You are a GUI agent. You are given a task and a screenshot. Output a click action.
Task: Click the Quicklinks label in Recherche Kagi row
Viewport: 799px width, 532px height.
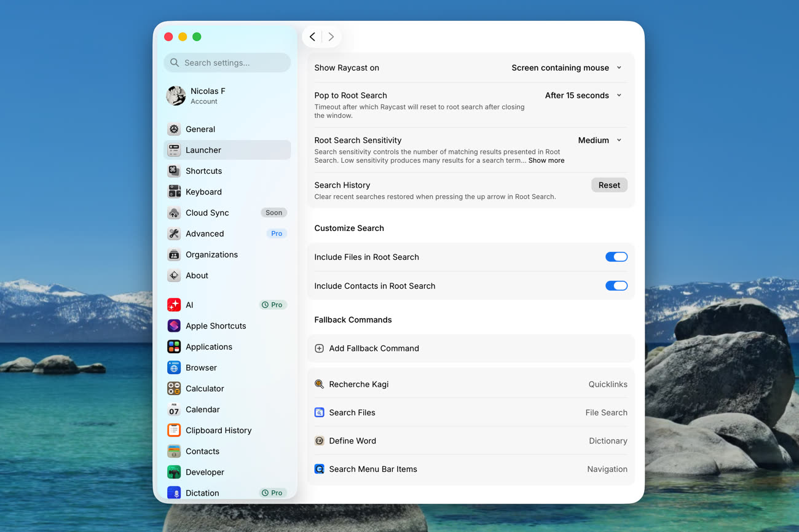pyautogui.click(x=608, y=384)
